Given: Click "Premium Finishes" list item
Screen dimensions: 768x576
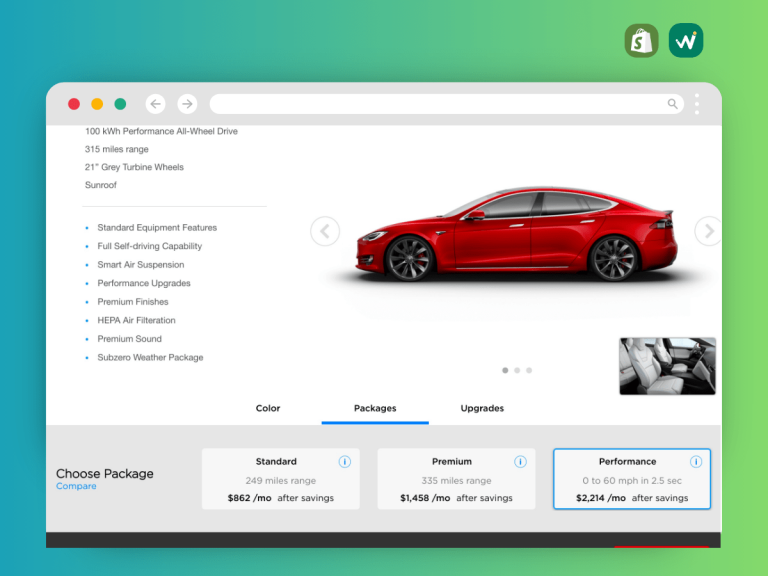Looking at the screenshot, I should [x=133, y=302].
